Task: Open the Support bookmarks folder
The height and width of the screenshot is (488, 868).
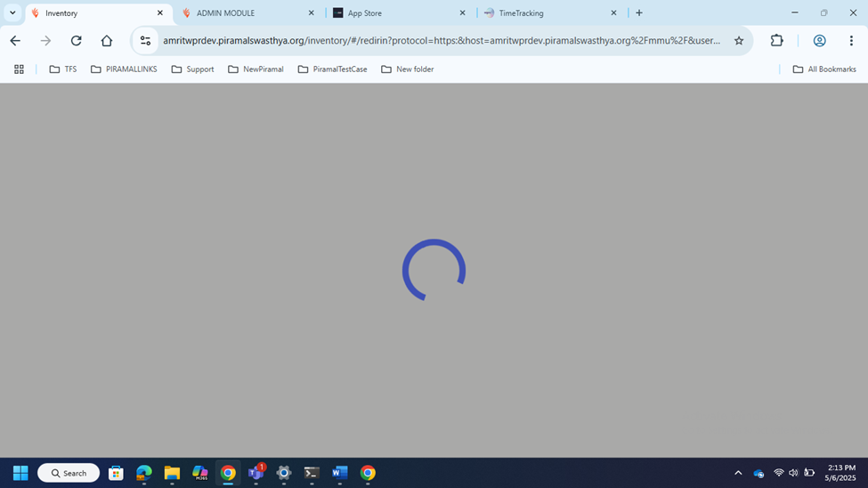Action: tap(192, 69)
